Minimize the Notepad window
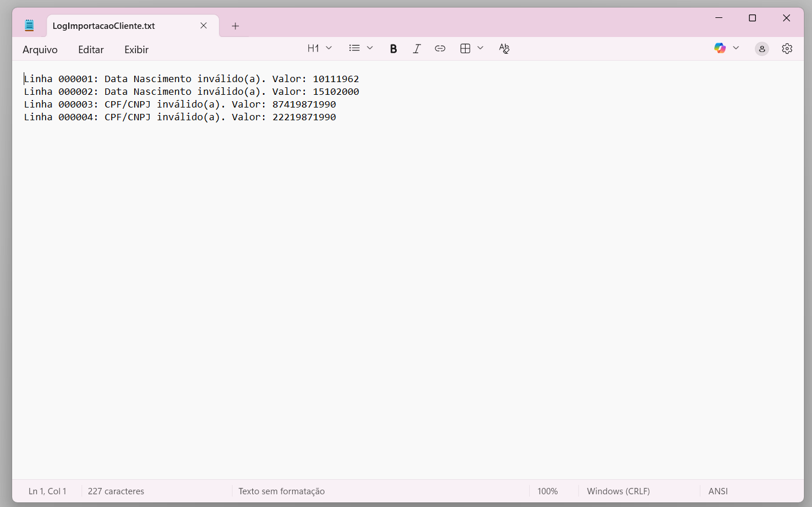812x507 pixels. point(719,18)
